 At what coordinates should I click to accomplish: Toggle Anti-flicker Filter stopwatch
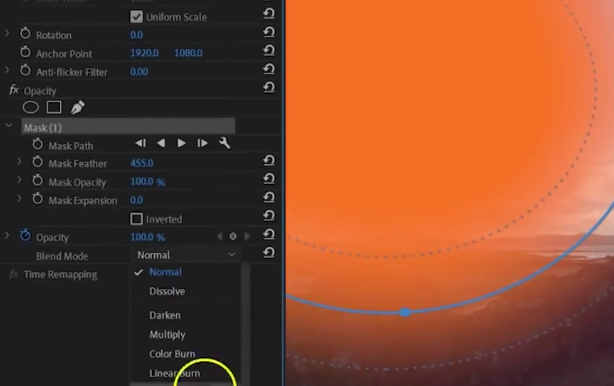(25, 70)
